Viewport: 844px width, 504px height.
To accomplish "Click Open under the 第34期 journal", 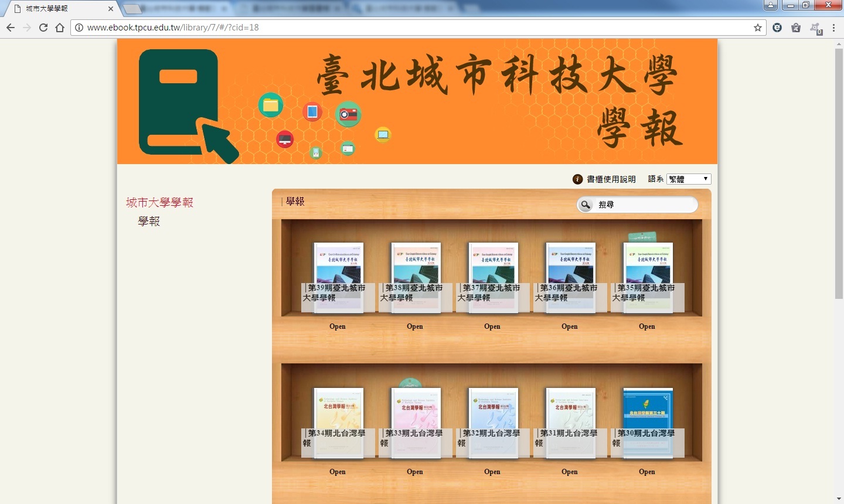I will [x=338, y=472].
